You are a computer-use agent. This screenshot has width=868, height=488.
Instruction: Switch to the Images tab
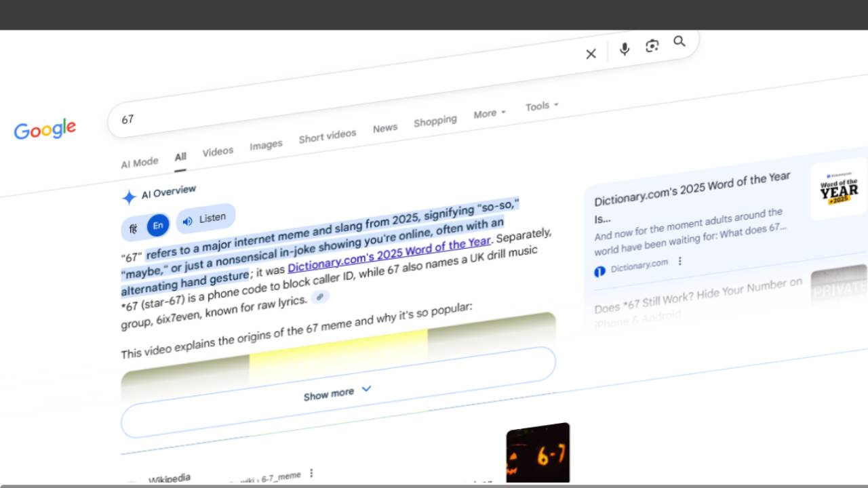click(x=266, y=145)
